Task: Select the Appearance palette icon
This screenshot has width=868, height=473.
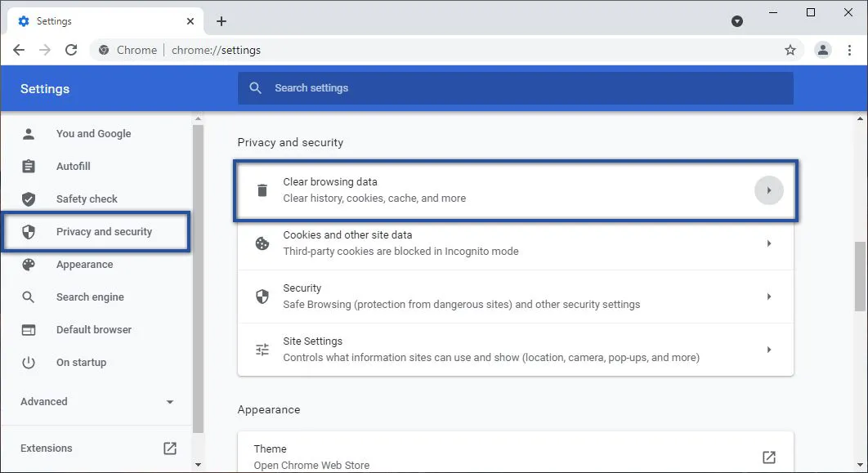Action: (29, 264)
